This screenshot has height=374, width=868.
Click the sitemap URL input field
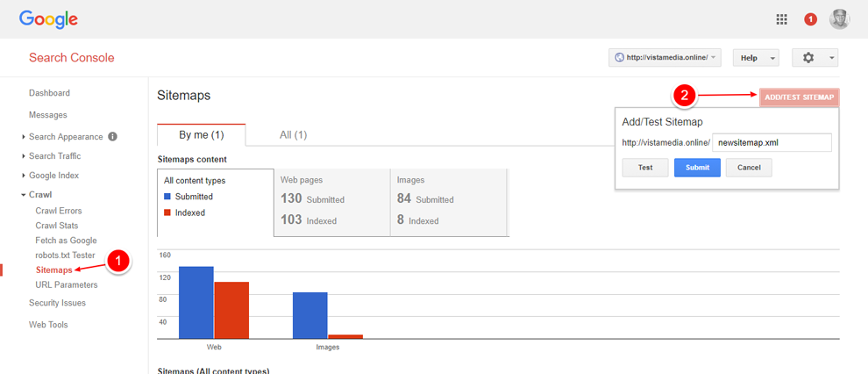coord(771,142)
